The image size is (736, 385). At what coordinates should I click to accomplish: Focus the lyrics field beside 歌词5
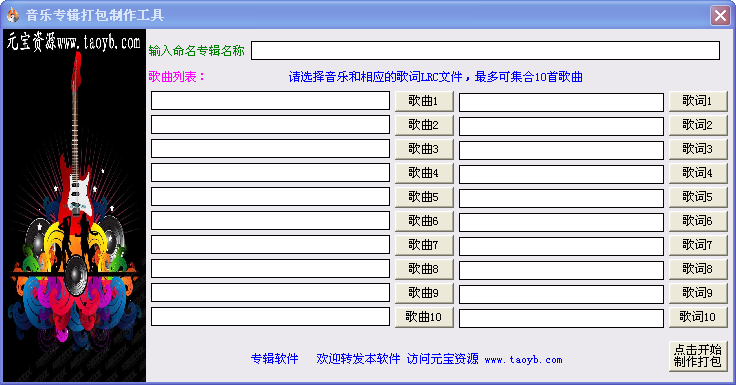click(x=561, y=198)
